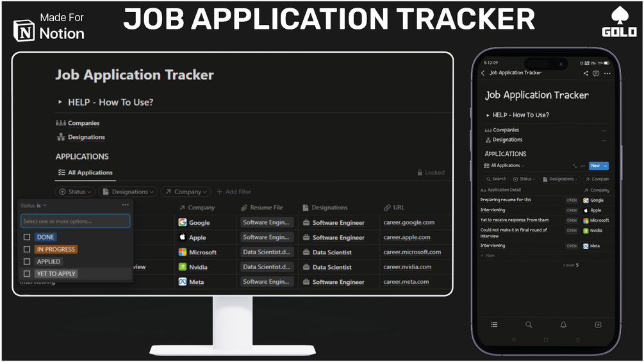Expand HELP - How To Use? on phone
Screen dimensions: 644x362
pos(488,115)
